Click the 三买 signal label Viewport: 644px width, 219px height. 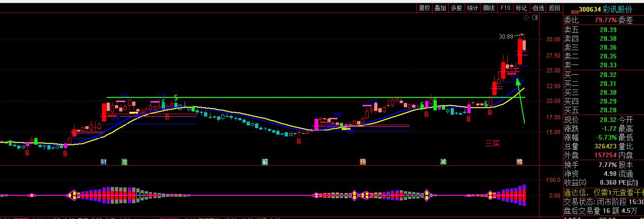493,143
